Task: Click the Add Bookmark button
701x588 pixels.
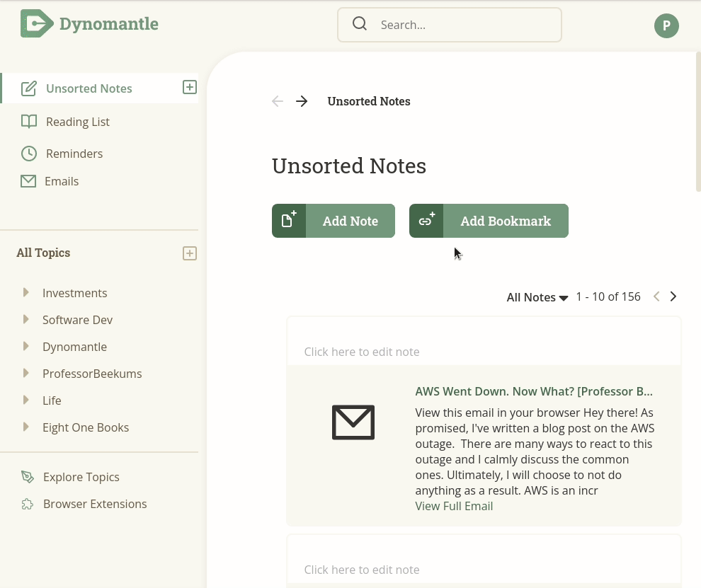Action: (489, 221)
